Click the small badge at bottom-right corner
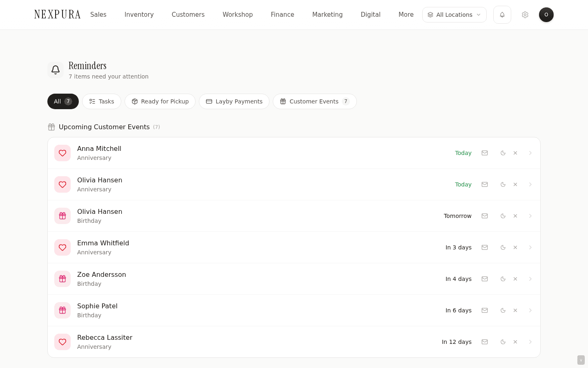 click(581, 360)
